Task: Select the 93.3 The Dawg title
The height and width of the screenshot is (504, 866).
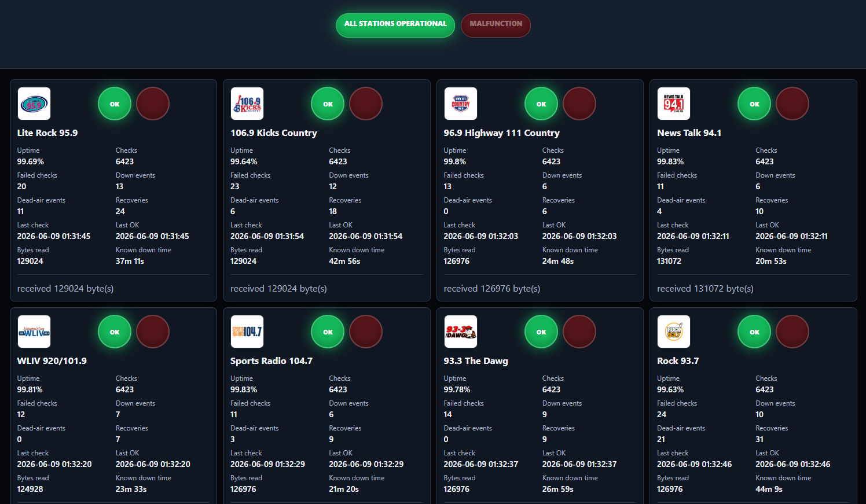Action: click(x=476, y=360)
